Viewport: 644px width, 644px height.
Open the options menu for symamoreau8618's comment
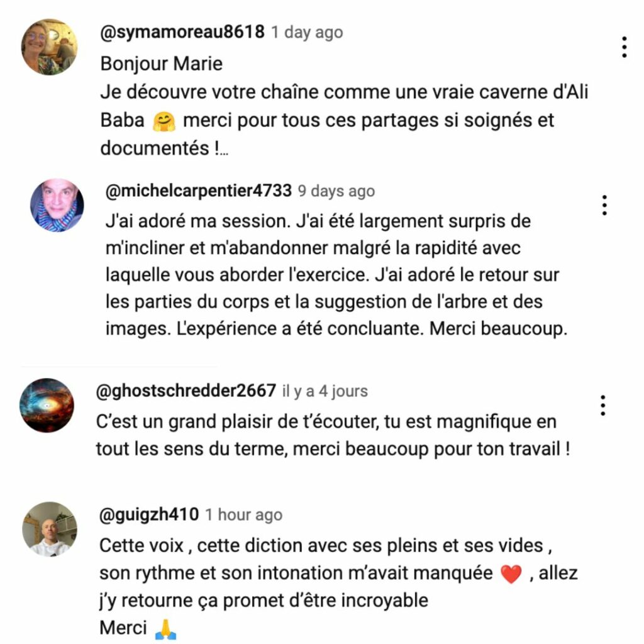pyautogui.click(x=624, y=47)
